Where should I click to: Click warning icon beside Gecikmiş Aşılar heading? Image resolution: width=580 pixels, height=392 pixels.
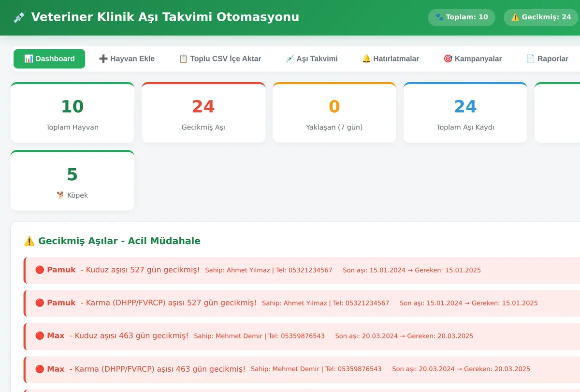pyautogui.click(x=29, y=241)
